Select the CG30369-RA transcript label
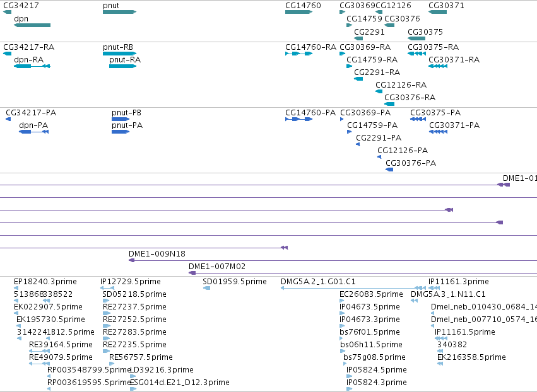 [365, 47]
